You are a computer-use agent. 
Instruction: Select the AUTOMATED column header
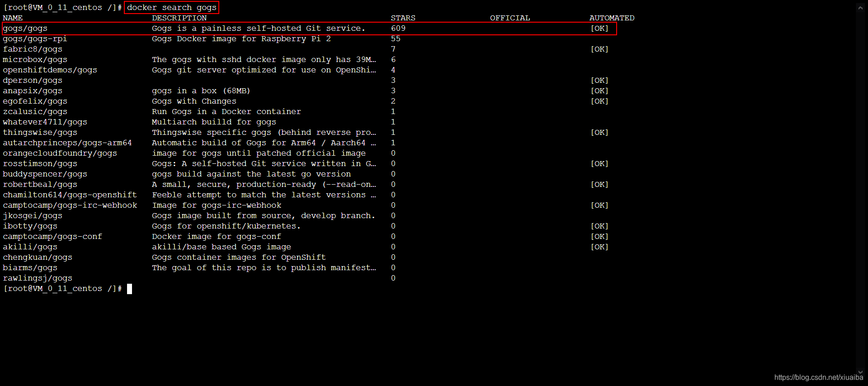tap(612, 18)
